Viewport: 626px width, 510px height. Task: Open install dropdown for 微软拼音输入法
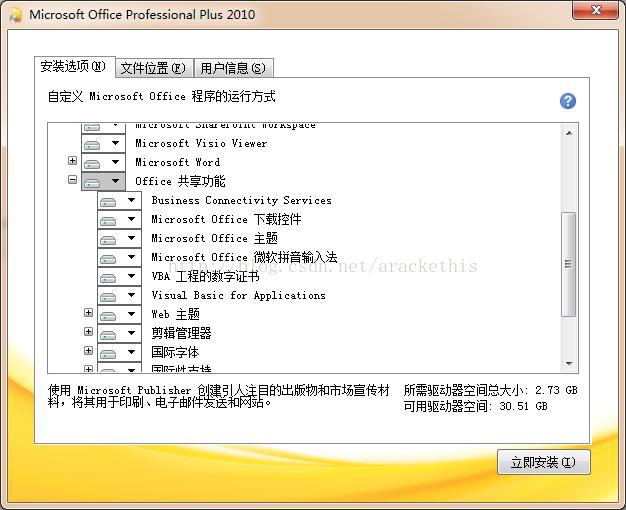(x=119, y=257)
